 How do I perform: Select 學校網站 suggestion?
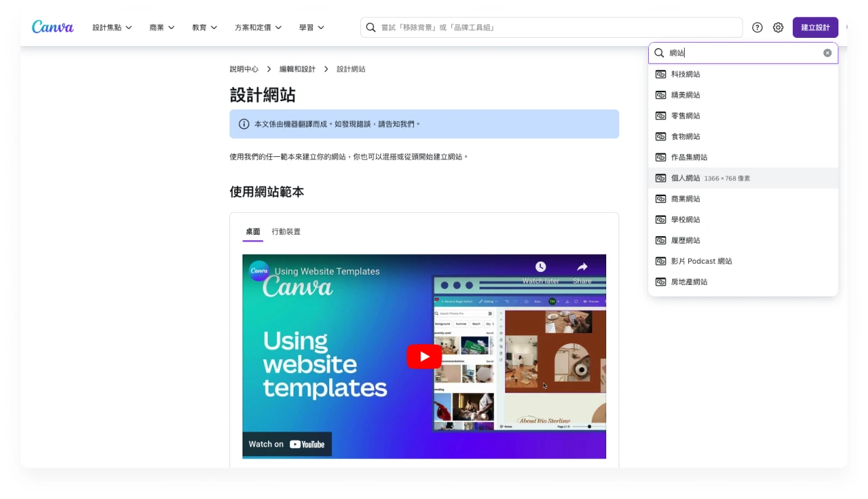pyautogui.click(x=743, y=220)
